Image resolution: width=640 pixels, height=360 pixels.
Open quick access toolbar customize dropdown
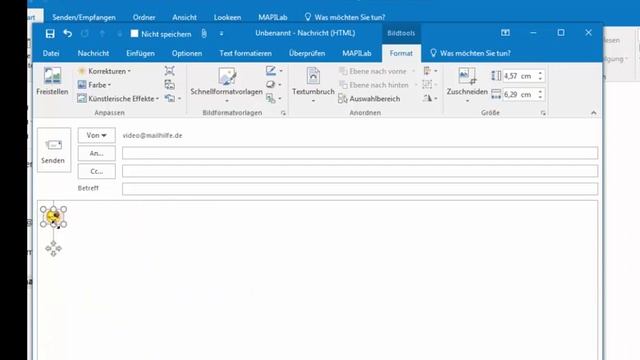coord(221,33)
